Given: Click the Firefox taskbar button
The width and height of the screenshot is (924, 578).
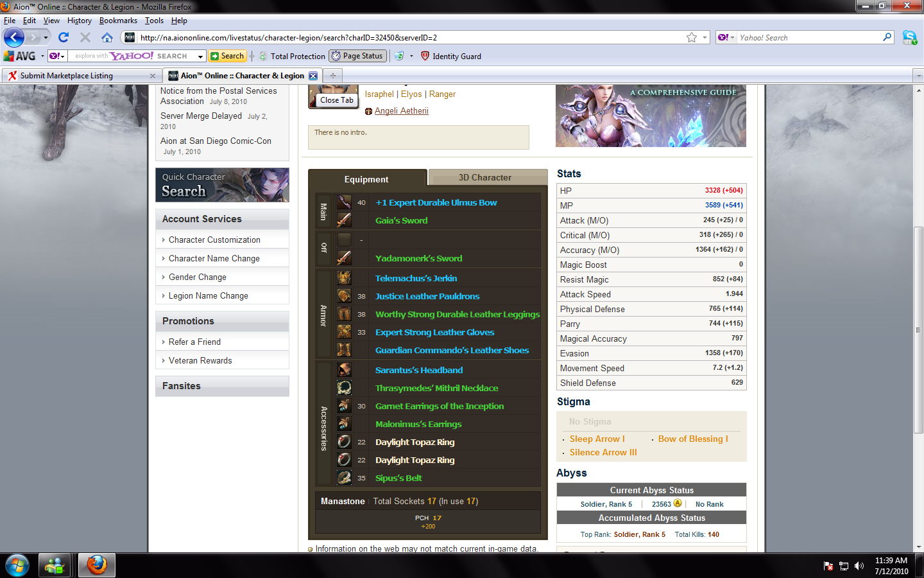Looking at the screenshot, I should pyautogui.click(x=97, y=565).
